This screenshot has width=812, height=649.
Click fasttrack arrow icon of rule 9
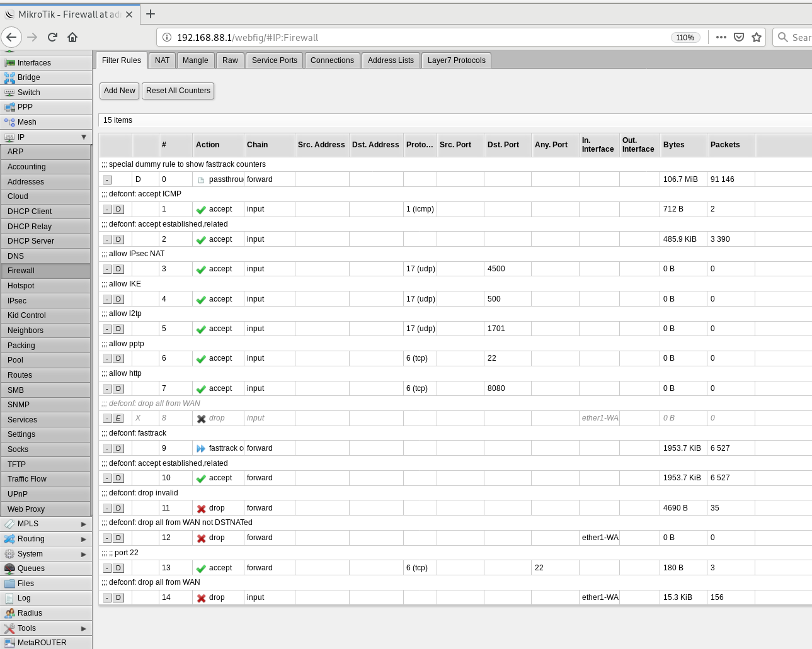pos(201,449)
